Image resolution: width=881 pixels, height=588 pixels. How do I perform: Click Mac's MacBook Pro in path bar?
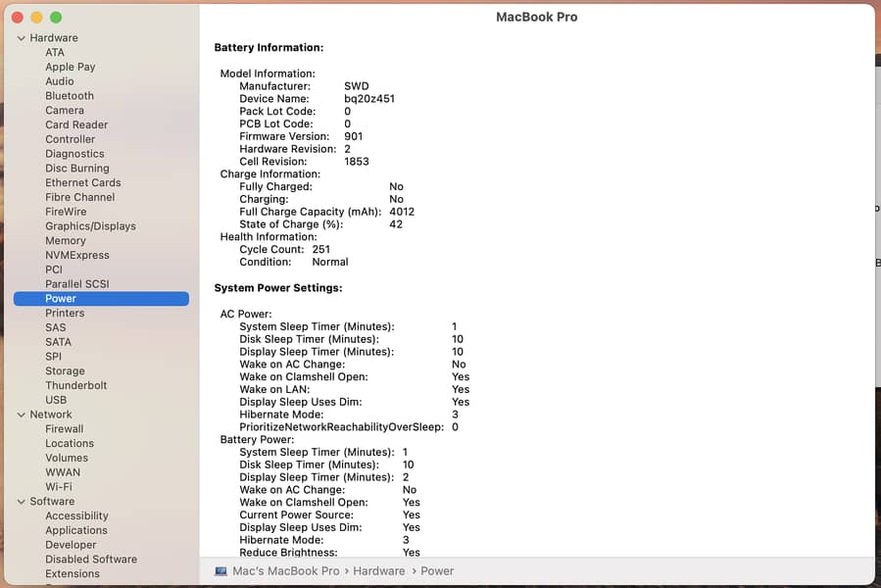tap(285, 571)
